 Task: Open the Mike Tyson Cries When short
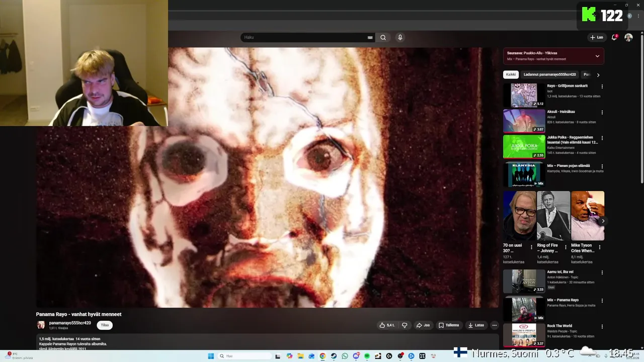click(x=588, y=216)
